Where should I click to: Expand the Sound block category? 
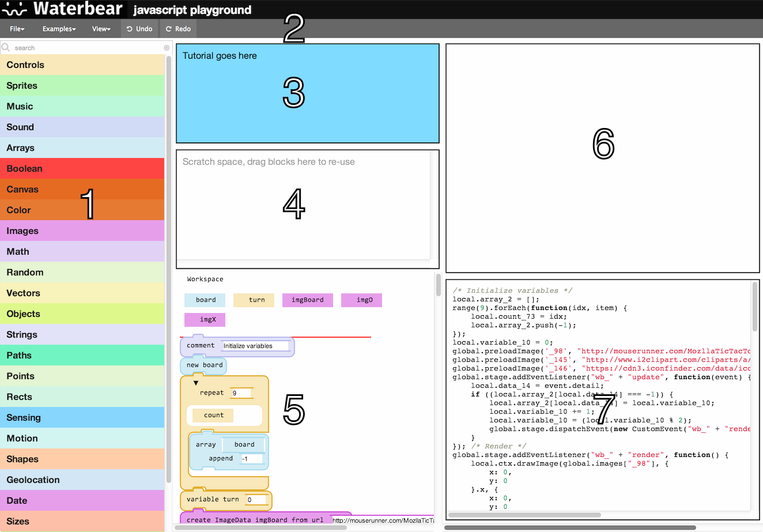pos(82,127)
